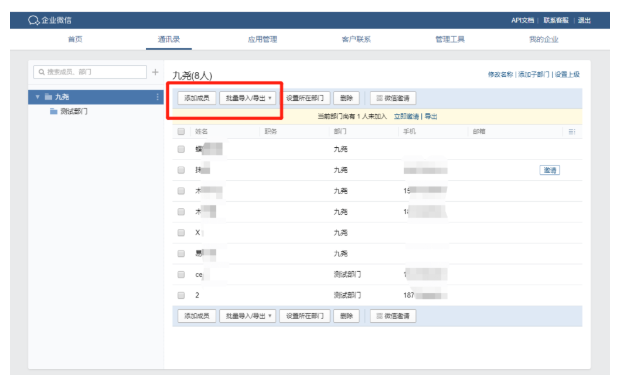Click the 测试部门 cell in the ce row

347,275
